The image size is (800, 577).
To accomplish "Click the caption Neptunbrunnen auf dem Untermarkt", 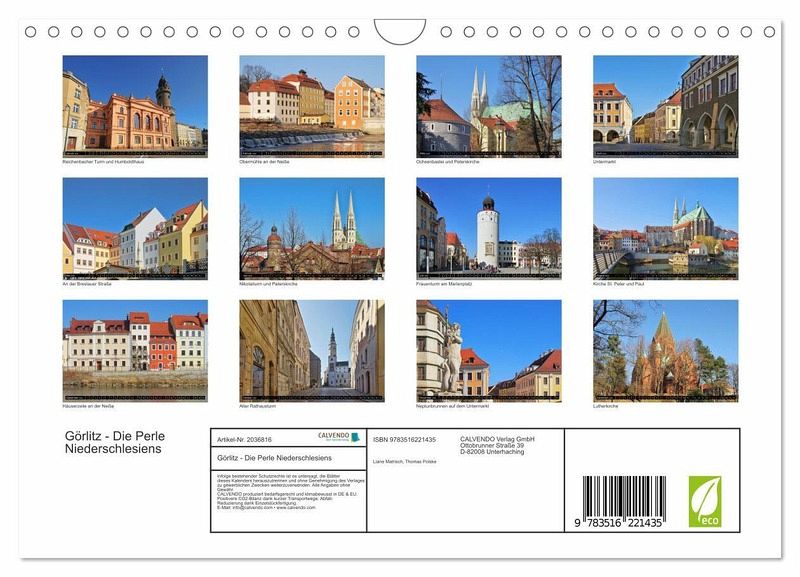I will click(453, 407).
